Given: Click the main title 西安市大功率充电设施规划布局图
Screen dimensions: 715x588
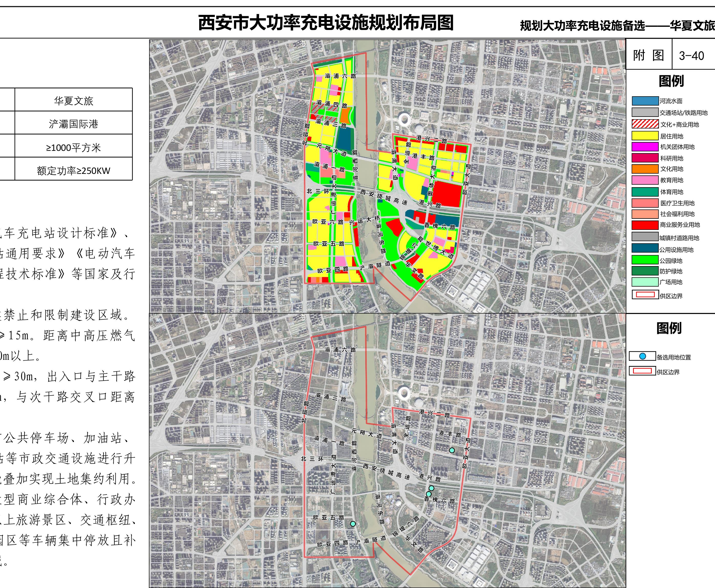Looking at the screenshot, I should (326, 23).
